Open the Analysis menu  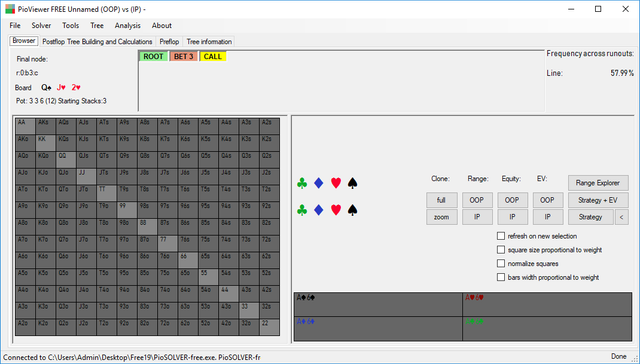coord(127,25)
